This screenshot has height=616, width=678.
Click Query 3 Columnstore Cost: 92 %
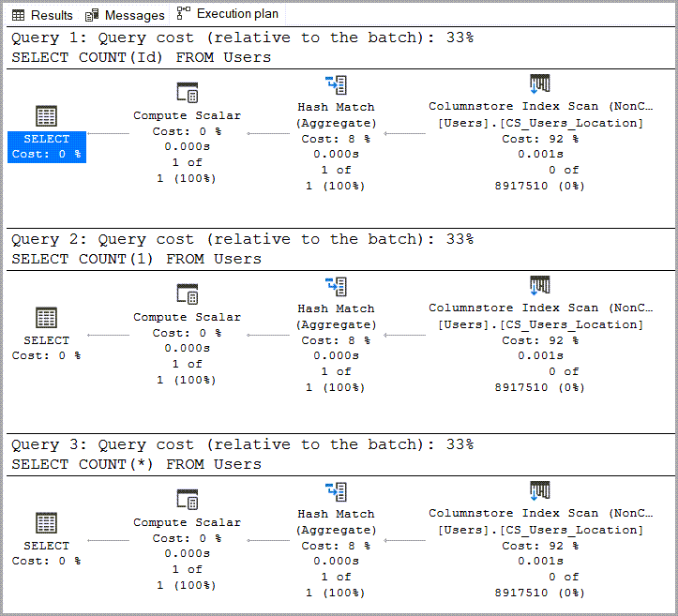[x=540, y=546]
